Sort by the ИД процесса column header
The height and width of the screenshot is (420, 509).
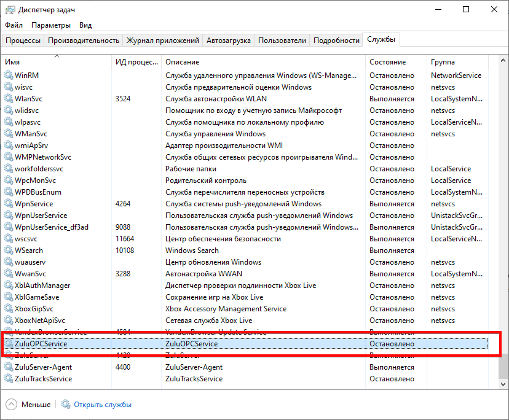pos(136,62)
